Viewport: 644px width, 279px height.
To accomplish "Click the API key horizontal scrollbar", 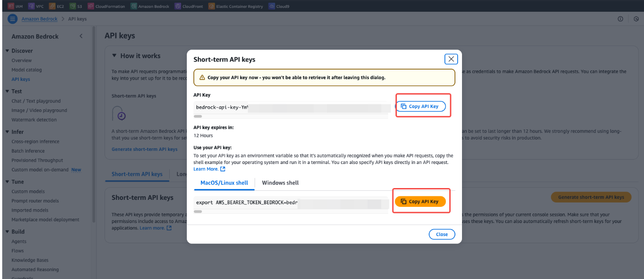I will click(x=198, y=116).
